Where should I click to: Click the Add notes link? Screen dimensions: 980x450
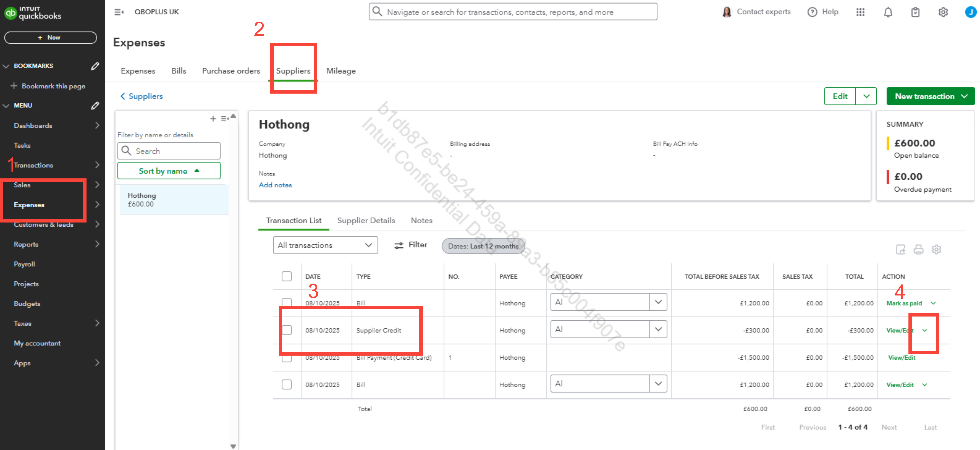coord(275,185)
